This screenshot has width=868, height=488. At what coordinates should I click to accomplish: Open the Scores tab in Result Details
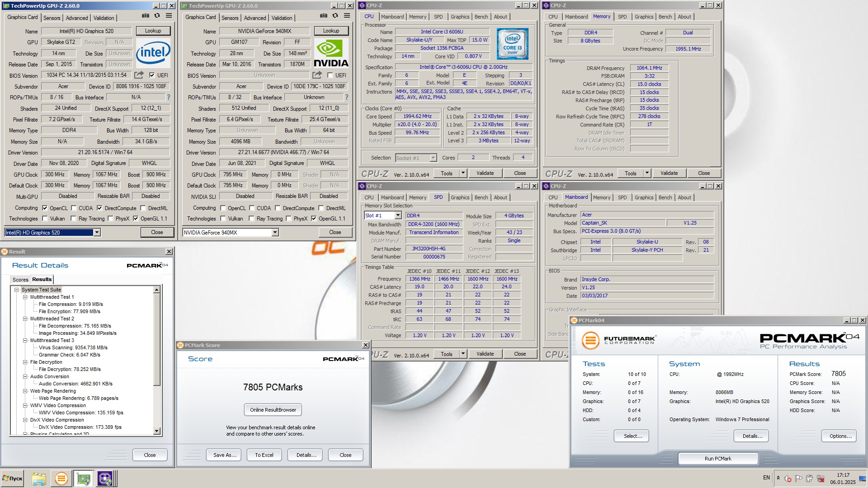pos(20,280)
